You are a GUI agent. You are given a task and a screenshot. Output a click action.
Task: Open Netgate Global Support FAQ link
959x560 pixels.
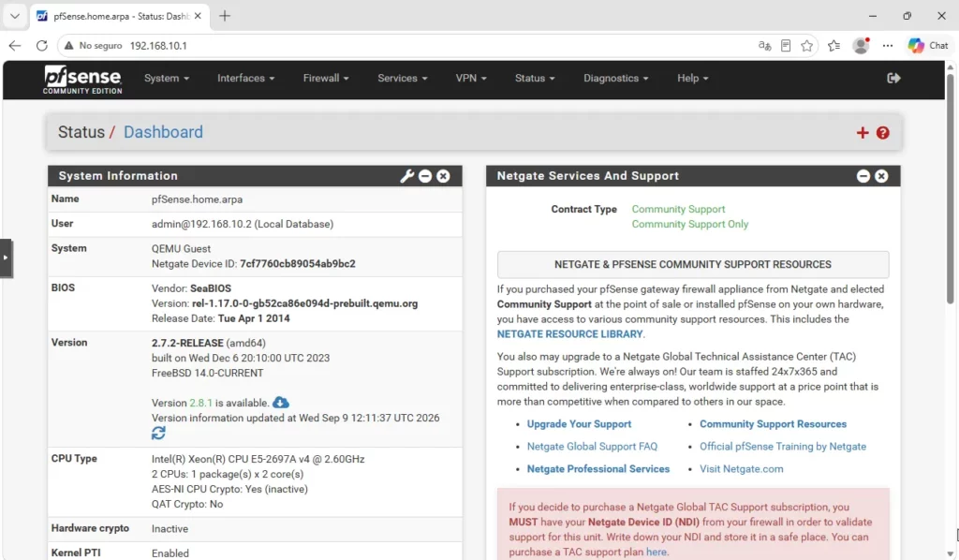pos(592,447)
